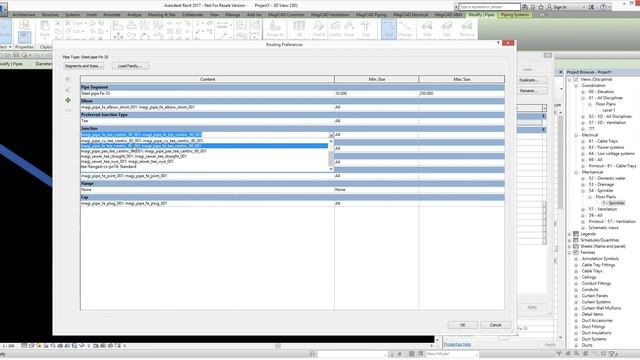640x360 pixels.
Task: Open the Junction row dropdown arrow
Action: [x=331, y=135]
